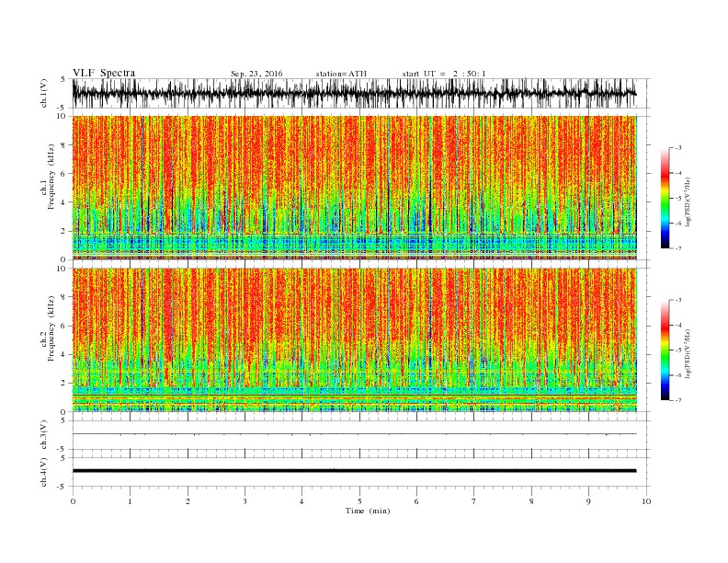728x563 pixels.
Task: Click the "-4" tick on the ch.1 colorbar
Action: (677, 173)
